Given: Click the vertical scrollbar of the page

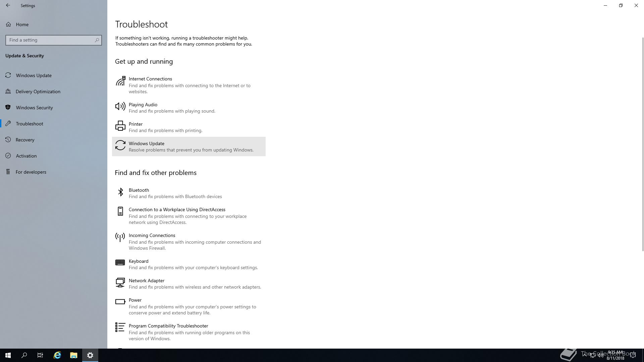Looking at the screenshot, I should (x=643, y=144).
